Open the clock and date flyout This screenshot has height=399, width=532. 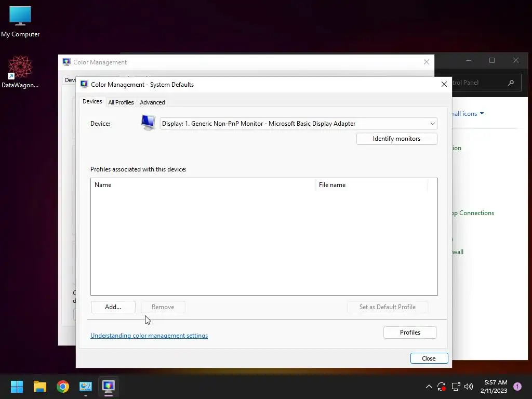pyautogui.click(x=494, y=387)
